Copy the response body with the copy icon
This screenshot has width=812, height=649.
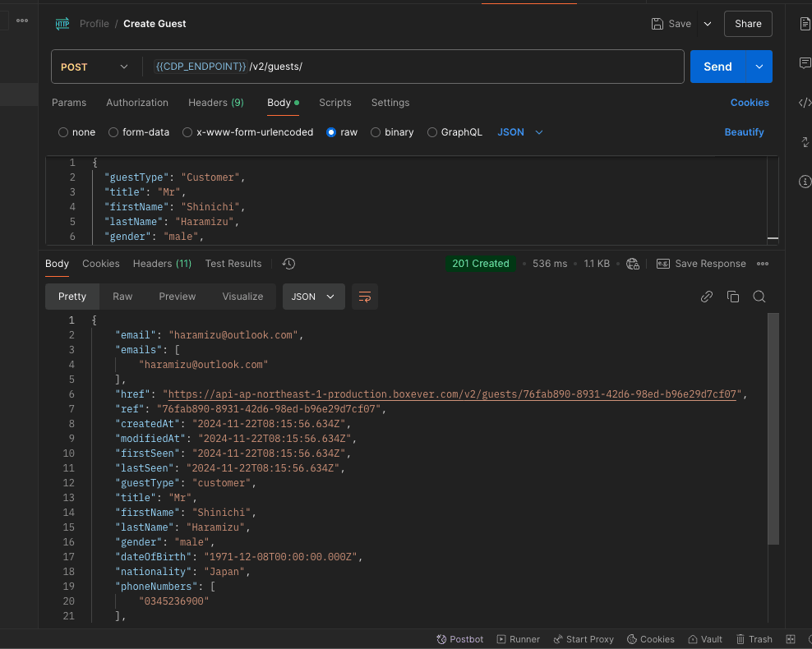[733, 297]
